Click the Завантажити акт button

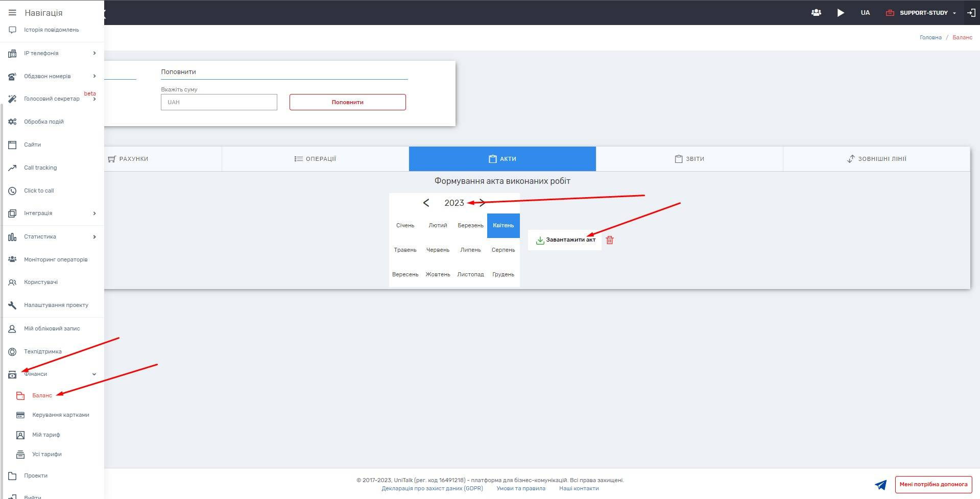tap(565, 240)
